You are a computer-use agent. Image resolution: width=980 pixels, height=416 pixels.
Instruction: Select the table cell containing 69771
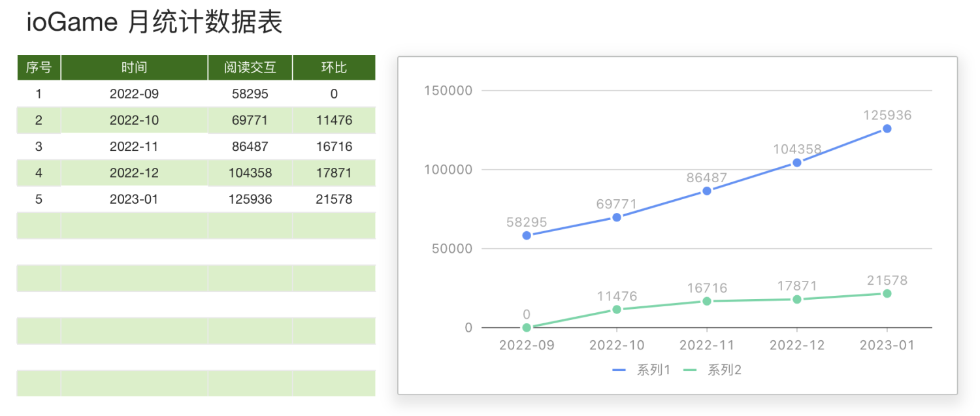coord(250,120)
